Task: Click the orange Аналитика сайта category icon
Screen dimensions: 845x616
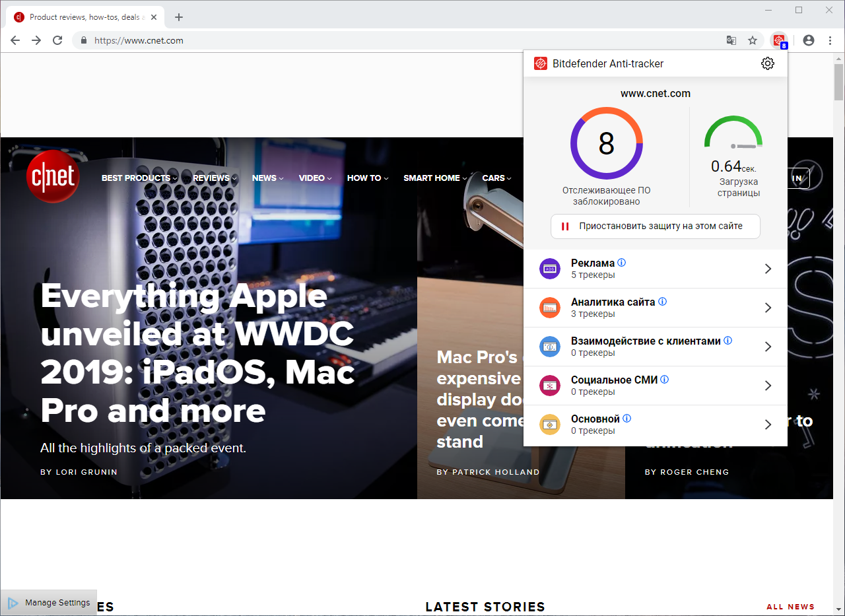Action: tap(550, 308)
